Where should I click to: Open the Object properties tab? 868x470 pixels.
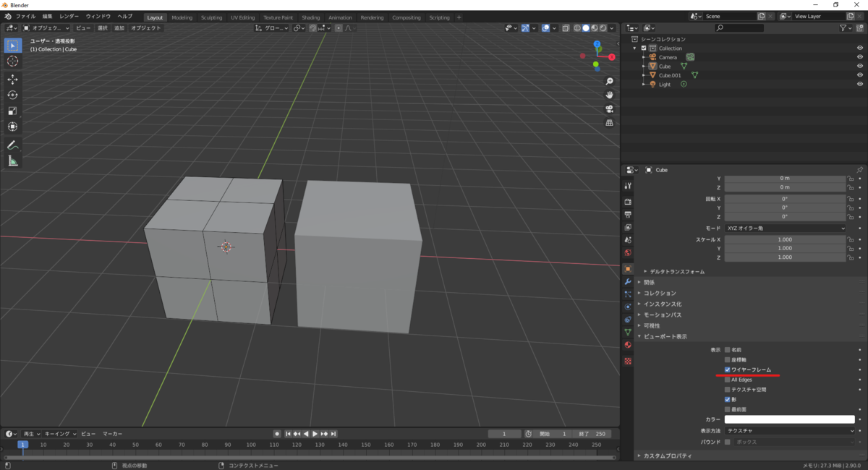click(x=628, y=269)
